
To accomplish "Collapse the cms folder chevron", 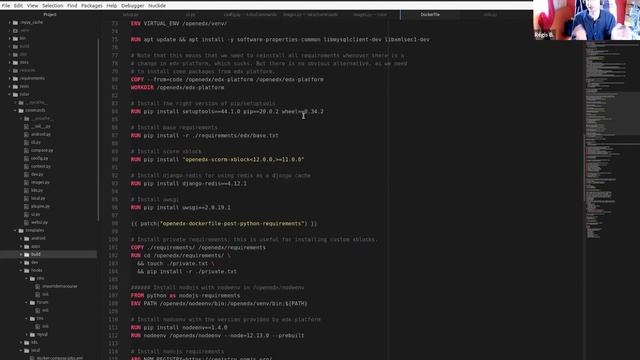I will point(27,278).
